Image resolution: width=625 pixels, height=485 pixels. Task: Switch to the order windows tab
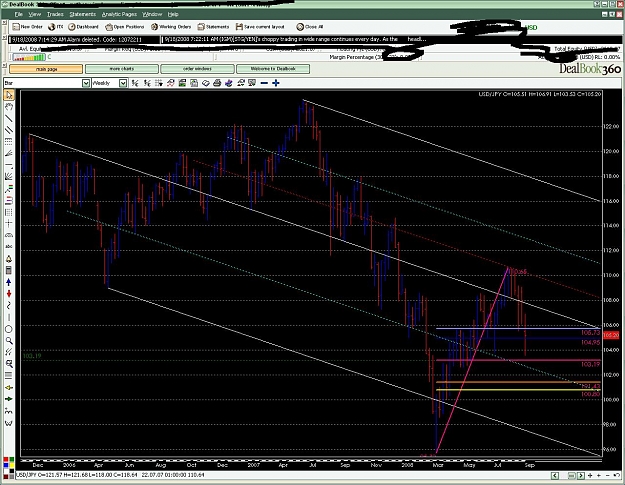click(197, 69)
